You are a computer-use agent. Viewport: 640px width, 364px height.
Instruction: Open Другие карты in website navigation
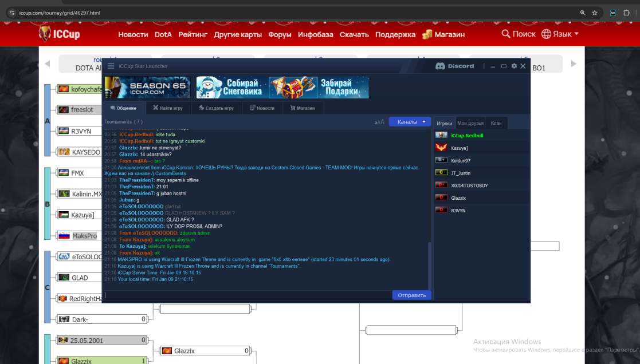[x=238, y=35]
